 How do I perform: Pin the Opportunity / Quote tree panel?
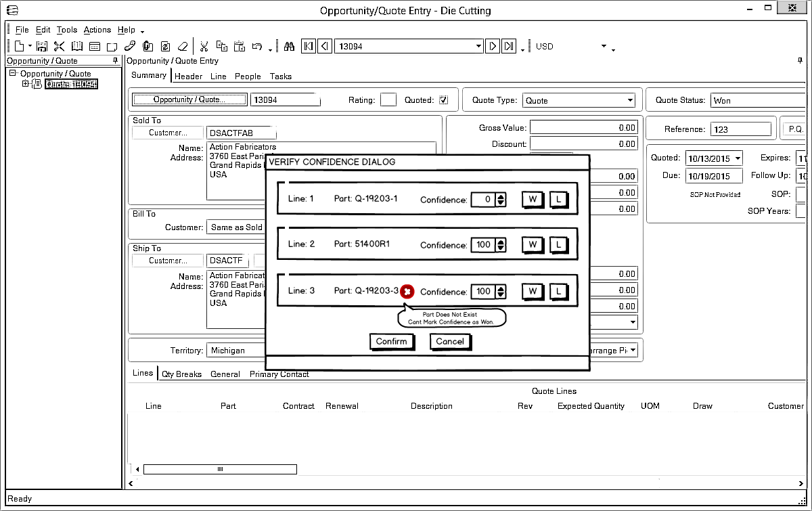pos(116,61)
